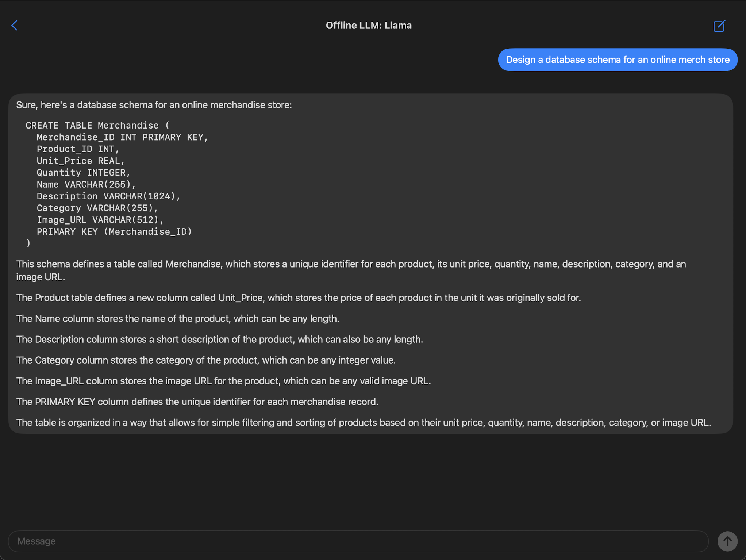Click the 'Description VARCHAR(1024),' code line

(108, 196)
